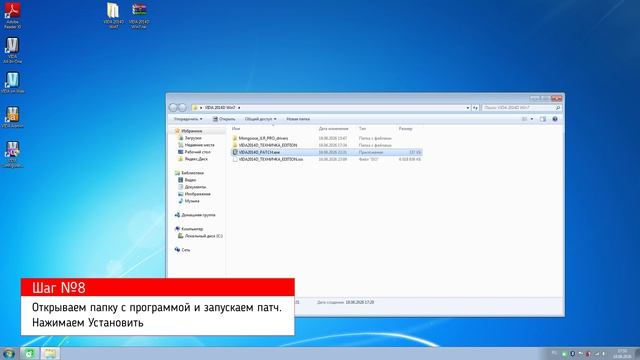Open the Общий доступ dropdown menu
Image resolution: width=640 pixels, height=360 pixels.
pos(260,119)
